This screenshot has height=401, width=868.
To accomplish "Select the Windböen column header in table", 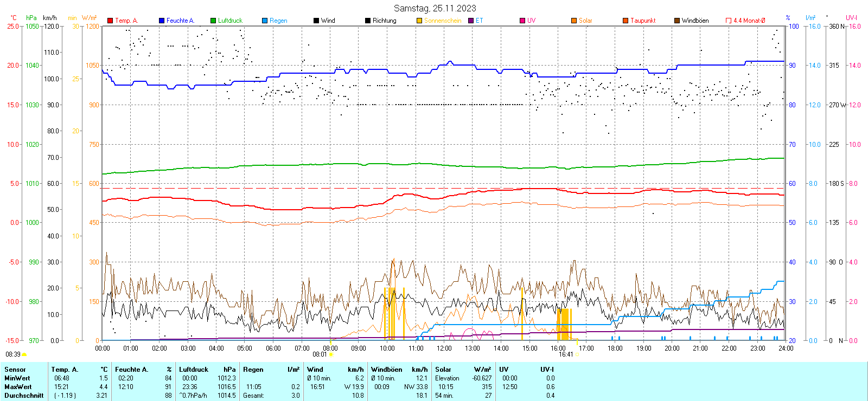I will pyautogui.click(x=386, y=370).
